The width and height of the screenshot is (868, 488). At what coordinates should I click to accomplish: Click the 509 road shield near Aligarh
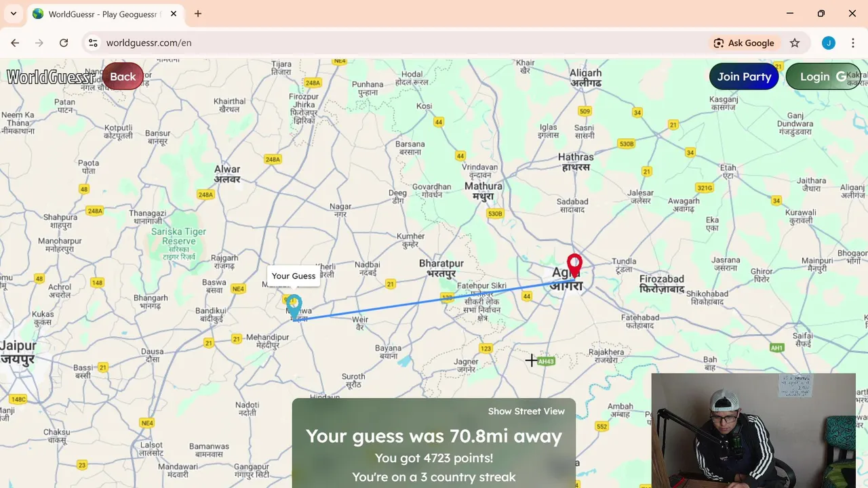(585, 111)
